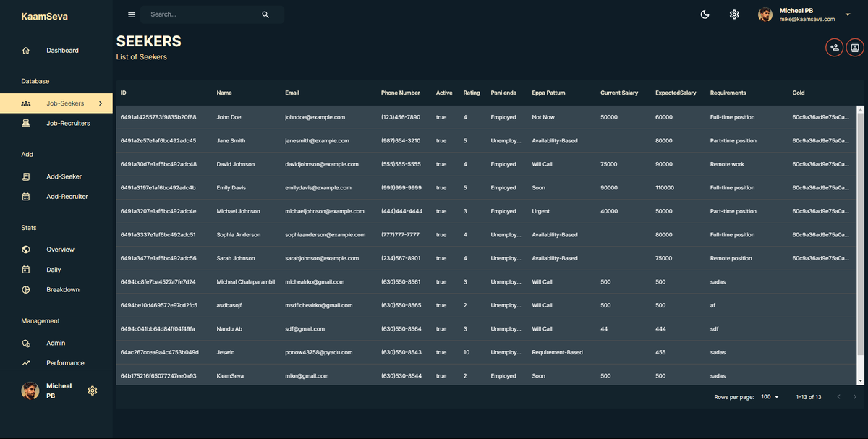Expand Job-Seekers chevron arrow

(101, 103)
